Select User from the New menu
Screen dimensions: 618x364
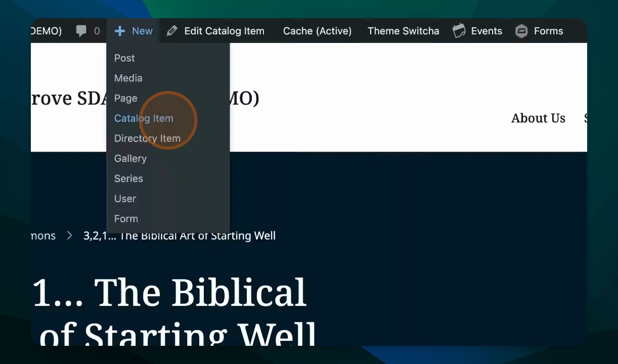[125, 199]
